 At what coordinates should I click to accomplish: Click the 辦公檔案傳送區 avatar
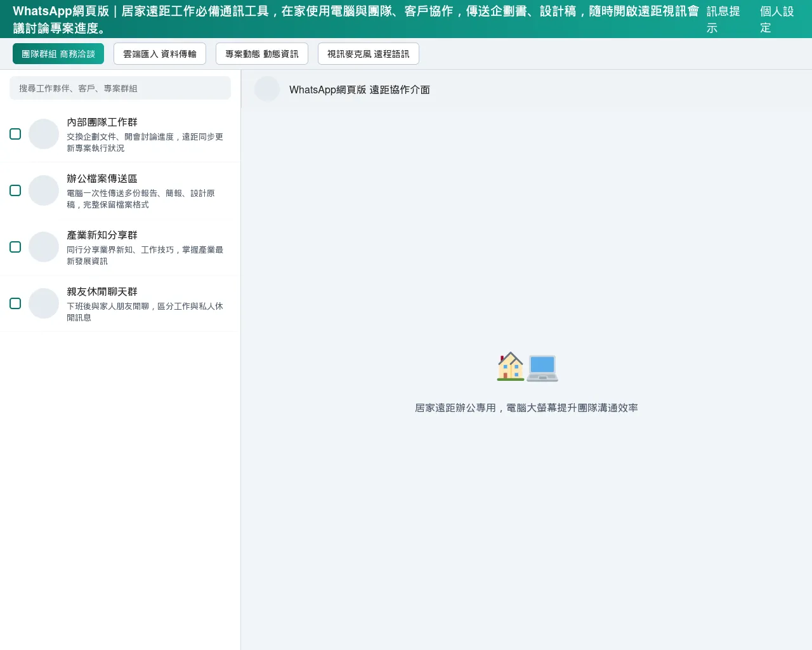coord(44,190)
